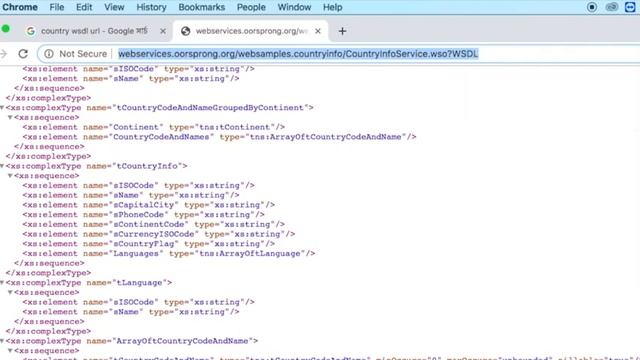The width and height of the screenshot is (640, 360).
Task: Click the Languages element line
Action: pyautogui.click(x=169, y=254)
